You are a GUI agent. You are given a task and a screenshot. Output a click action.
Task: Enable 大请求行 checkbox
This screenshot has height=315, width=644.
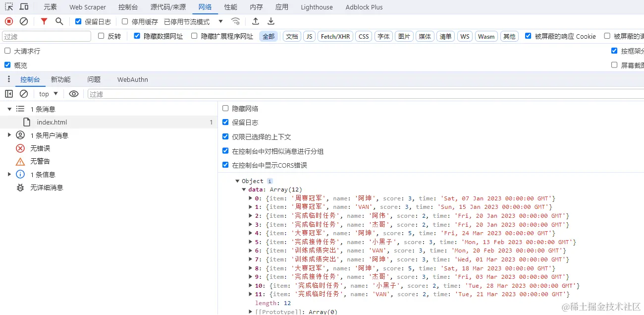click(x=7, y=51)
